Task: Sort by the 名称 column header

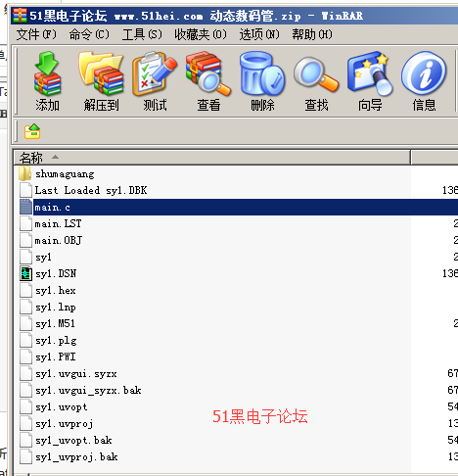Action: click(x=211, y=158)
